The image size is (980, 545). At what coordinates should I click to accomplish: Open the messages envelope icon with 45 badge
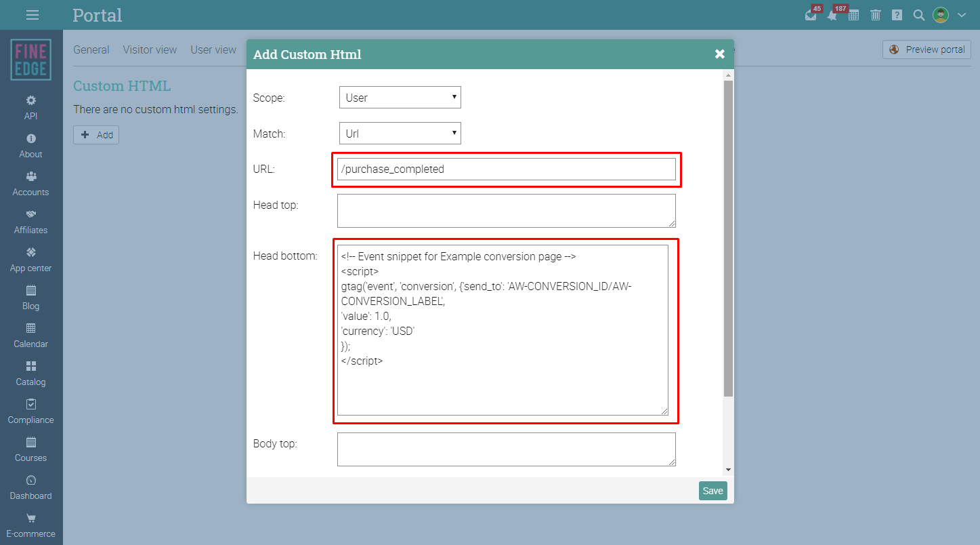click(811, 15)
